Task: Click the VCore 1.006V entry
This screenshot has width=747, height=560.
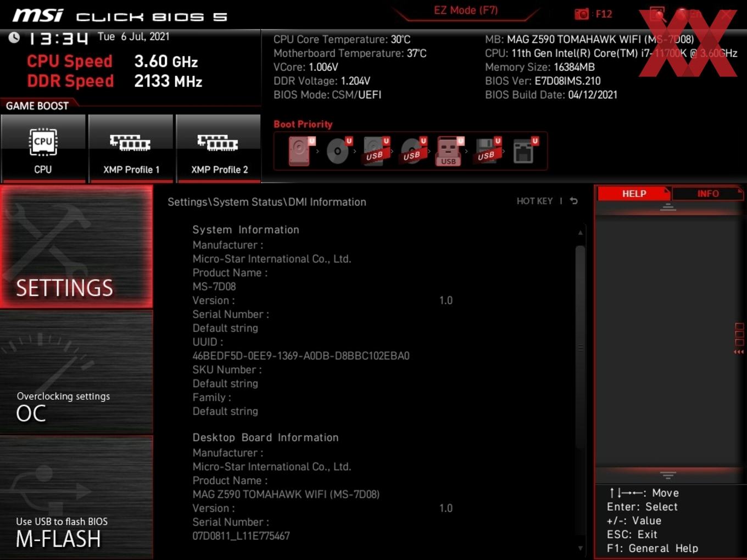Action: coord(306,67)
